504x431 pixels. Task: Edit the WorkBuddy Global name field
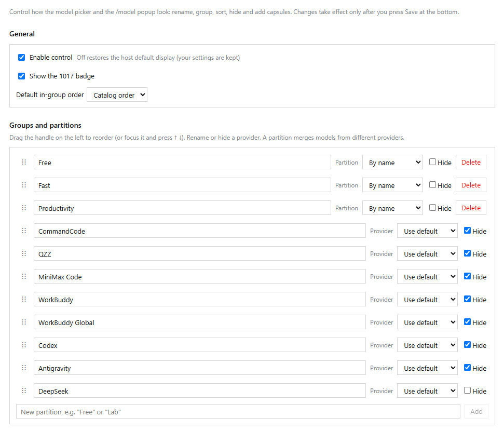tap(200, 322)
